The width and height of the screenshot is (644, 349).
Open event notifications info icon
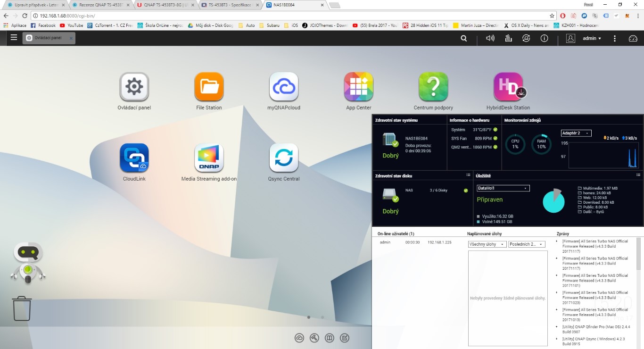(x=544, y=38)
